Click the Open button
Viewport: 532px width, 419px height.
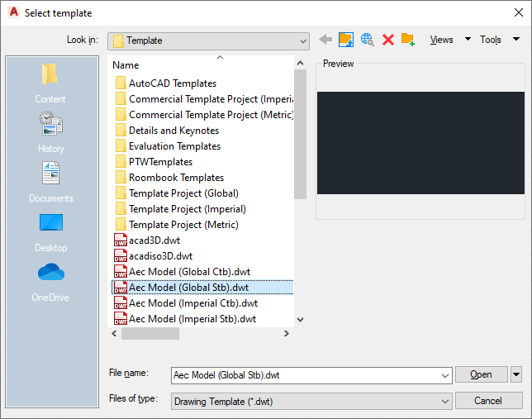click(x=481, y=374)
